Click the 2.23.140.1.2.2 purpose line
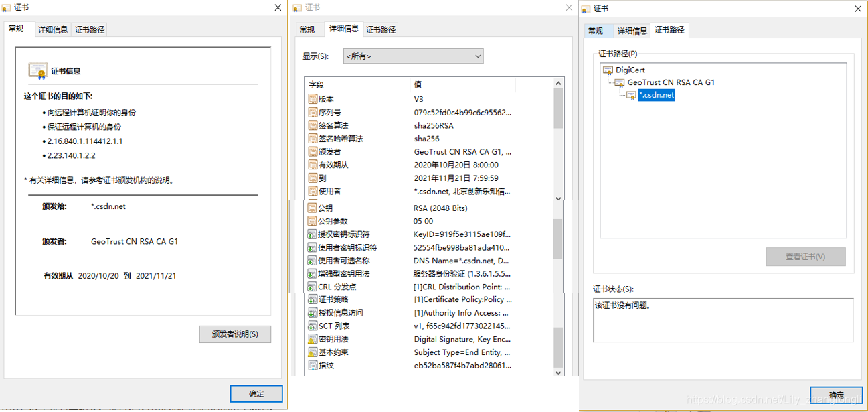868x412 pixels. click(71, 155)
